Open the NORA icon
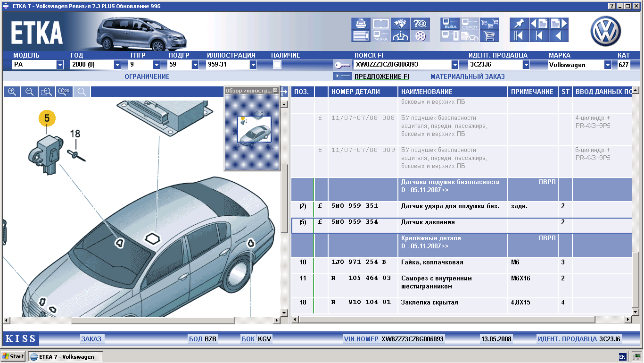Viewport: 644px width, 363px height. 380,36
